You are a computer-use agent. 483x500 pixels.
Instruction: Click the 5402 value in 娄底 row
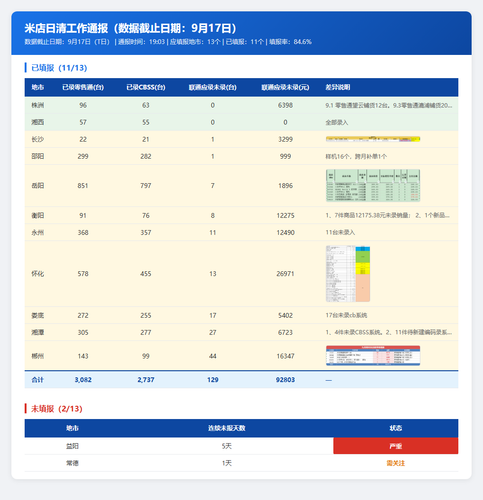tap(285, 315)
